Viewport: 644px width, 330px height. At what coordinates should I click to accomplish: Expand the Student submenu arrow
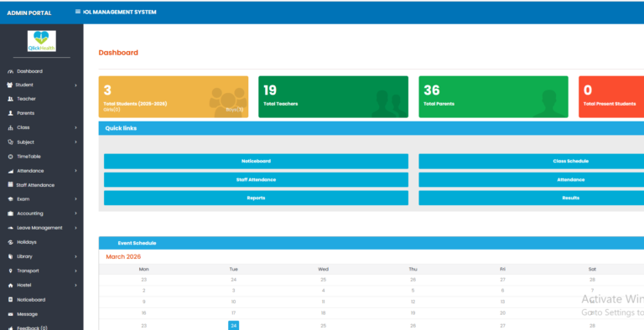click(x=76, y=85)
